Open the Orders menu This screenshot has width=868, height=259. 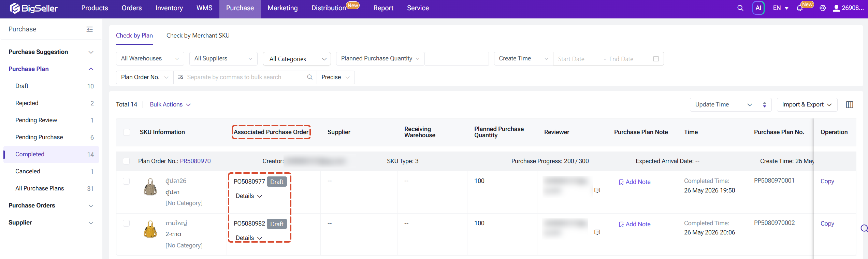pyautogui.click(x=132, y=8)
